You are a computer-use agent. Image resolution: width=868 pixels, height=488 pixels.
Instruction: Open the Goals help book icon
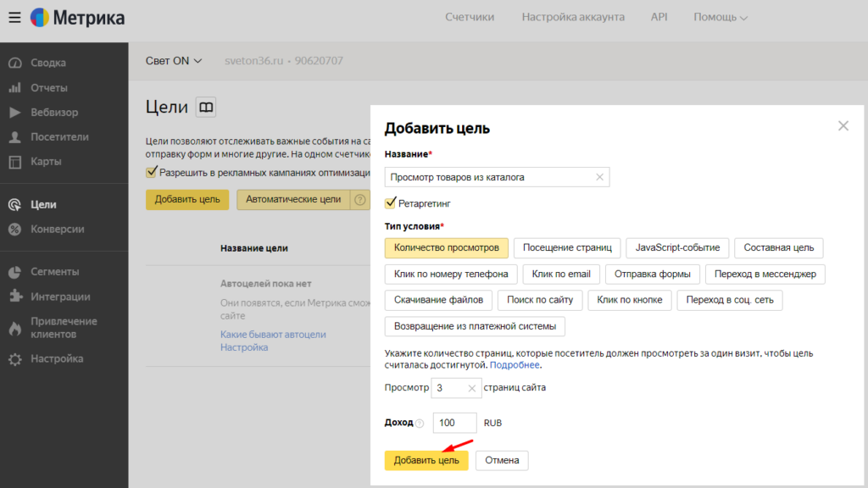click(206, 108)
